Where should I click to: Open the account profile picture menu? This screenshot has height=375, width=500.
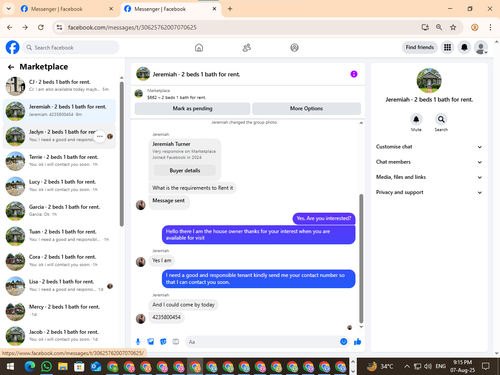tap(481, 47)
